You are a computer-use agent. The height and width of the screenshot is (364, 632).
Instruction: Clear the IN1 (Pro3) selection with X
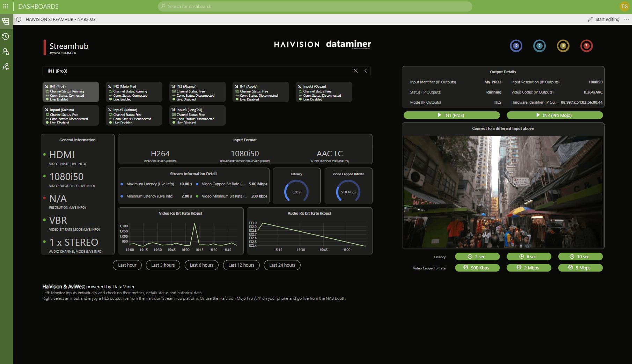pos(355,71)
